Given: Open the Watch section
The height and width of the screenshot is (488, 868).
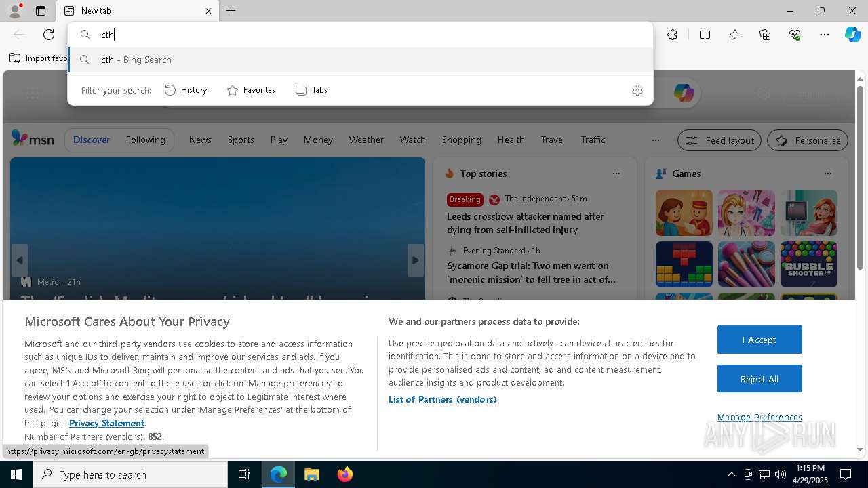Looking at the screenshot, I should [412, 140].
